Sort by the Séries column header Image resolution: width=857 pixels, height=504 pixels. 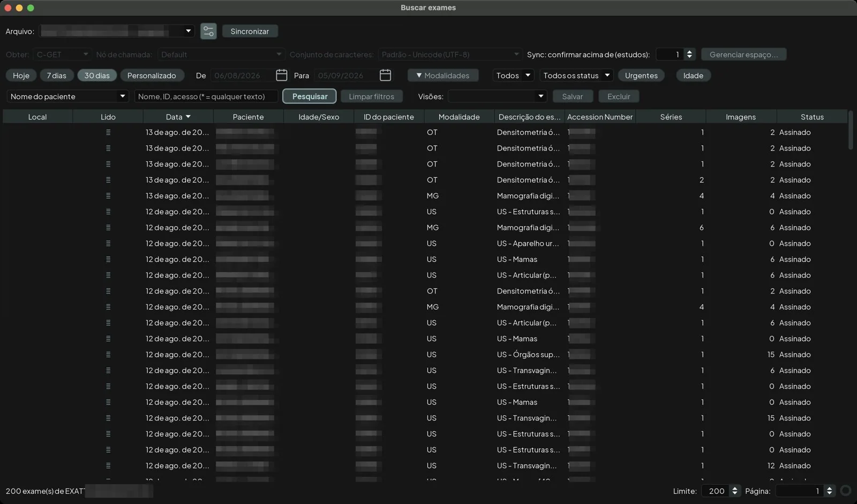[x=671, y=117]
